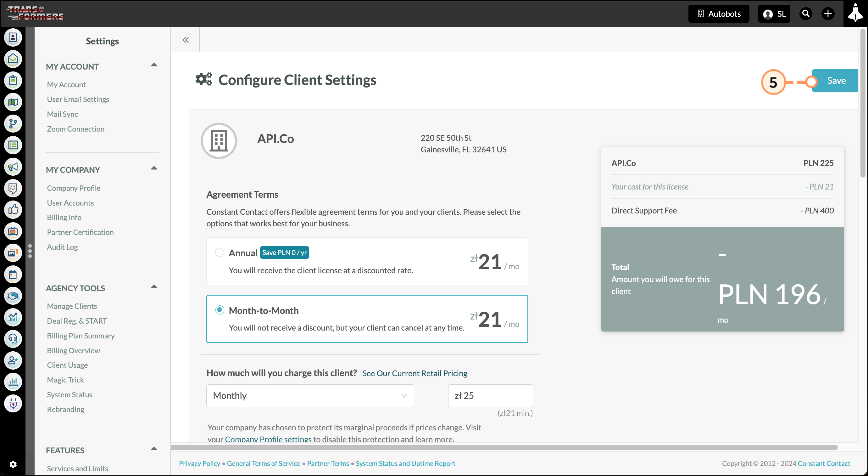Collapse the MY COMPANY section
The image size is (868, 476).
[154, 168]
